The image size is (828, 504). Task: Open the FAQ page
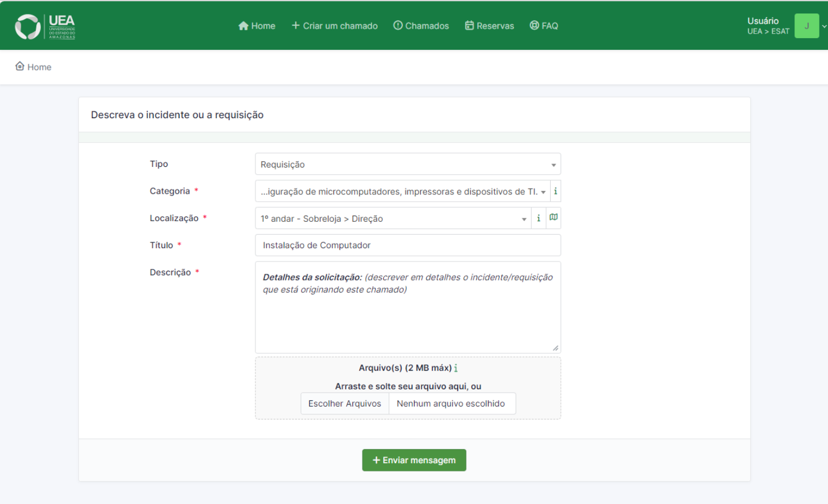point(544,26)
